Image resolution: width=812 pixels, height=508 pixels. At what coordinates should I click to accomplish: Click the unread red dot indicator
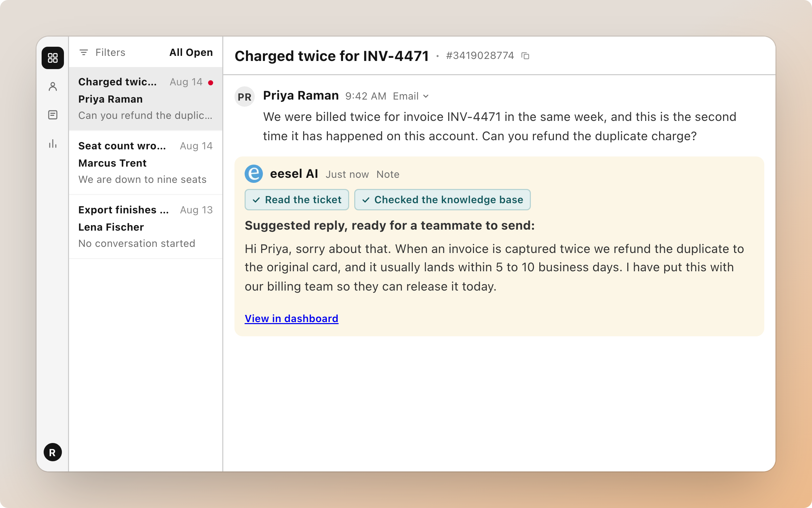pos(211,83)
